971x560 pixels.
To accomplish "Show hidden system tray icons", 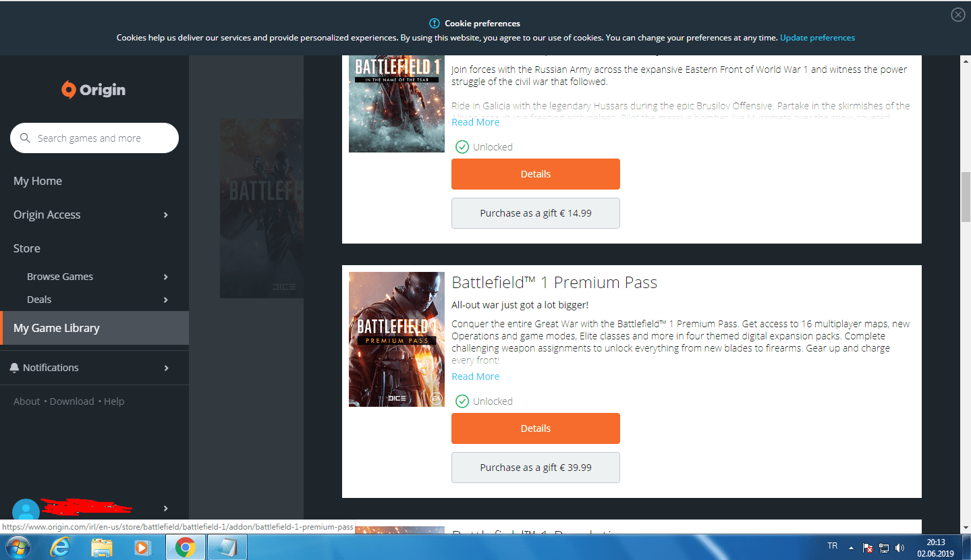I will (x=852, y=547).
